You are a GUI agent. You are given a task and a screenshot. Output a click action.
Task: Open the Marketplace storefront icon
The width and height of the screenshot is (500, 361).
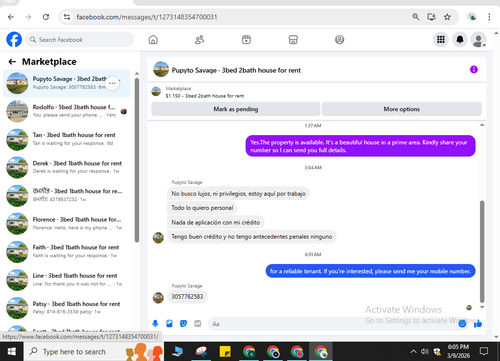(x=293, y=40)
